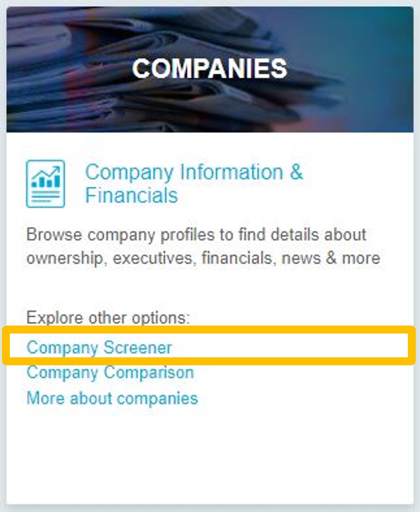
Task: Click the "Browse company profiles" description line
Action: click(x=196, y=235)
